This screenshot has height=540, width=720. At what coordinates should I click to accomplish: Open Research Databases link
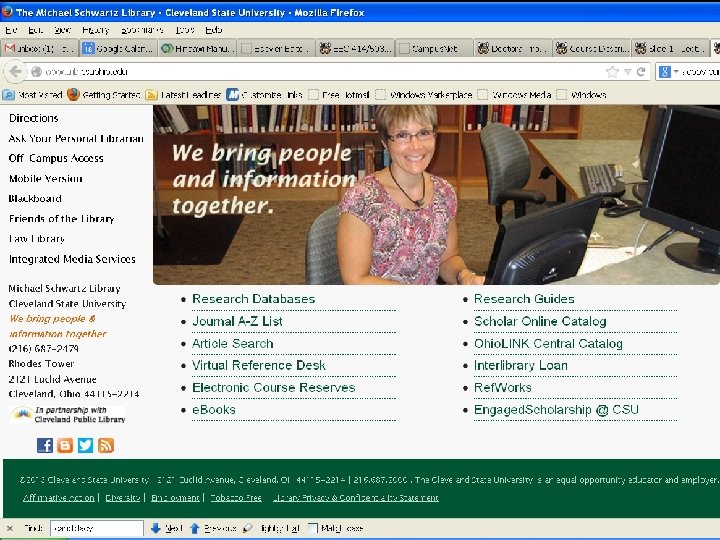[x=253, y=299]
